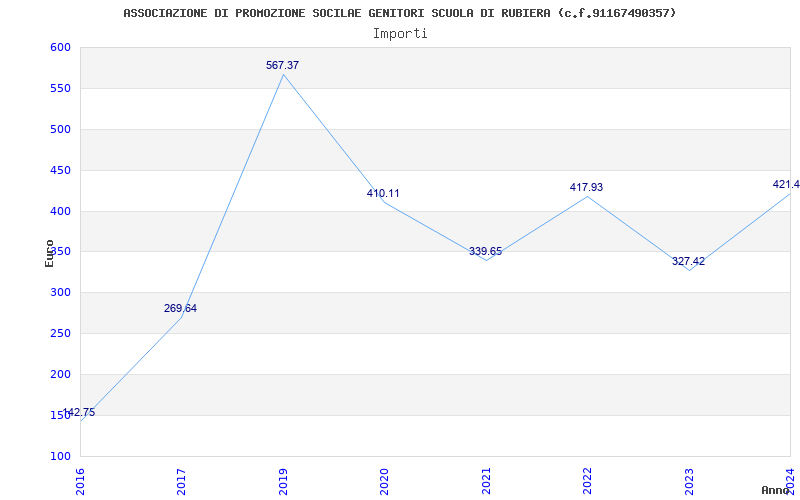Click the 339.65 data label

pos(485,252)
